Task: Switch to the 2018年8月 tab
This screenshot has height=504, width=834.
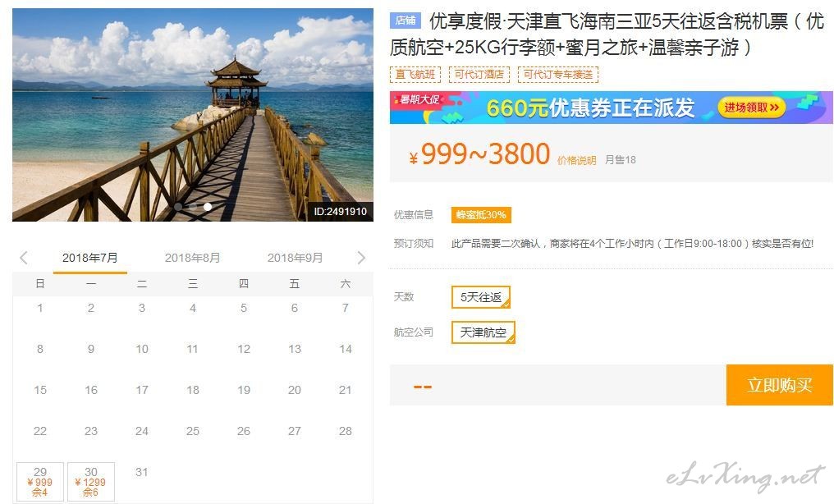Action: click(193, 258)
